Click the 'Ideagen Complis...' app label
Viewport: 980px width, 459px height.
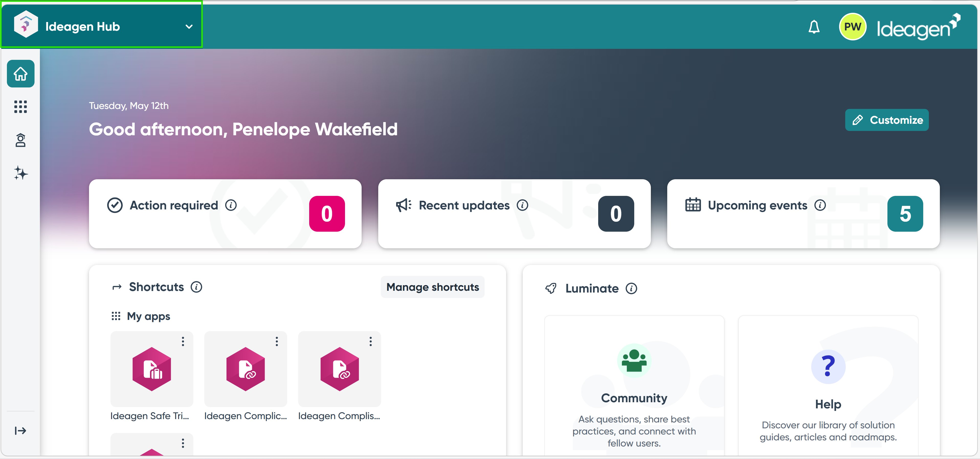pyautogui.click(x=339, y=416)
